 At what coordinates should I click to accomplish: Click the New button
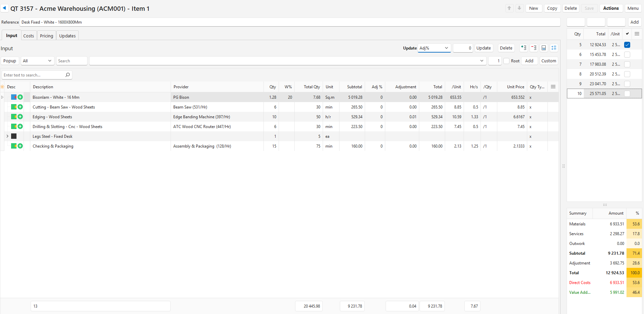(533, 8)
